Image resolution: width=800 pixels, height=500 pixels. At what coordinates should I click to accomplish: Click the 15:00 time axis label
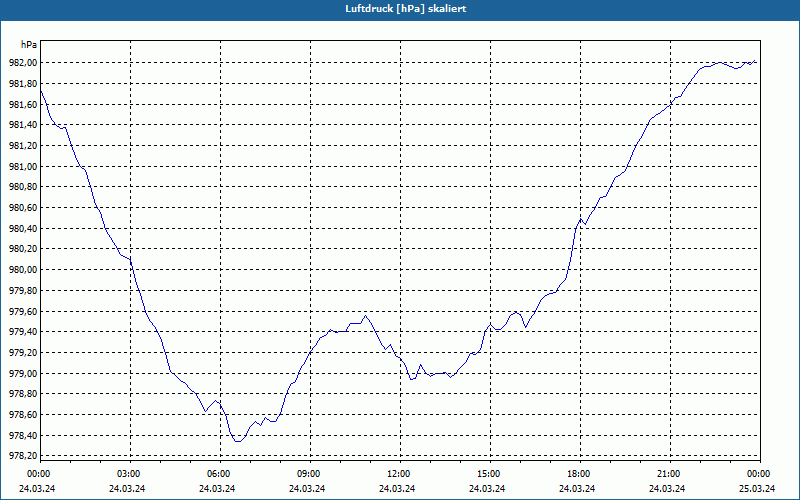point(488,474)
